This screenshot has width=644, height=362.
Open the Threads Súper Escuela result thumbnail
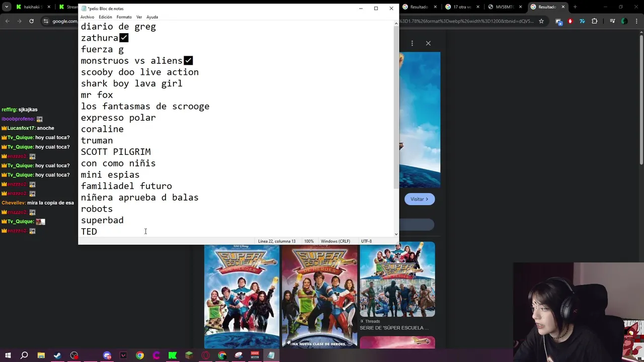pyautogui.click(x=397, y=280)
